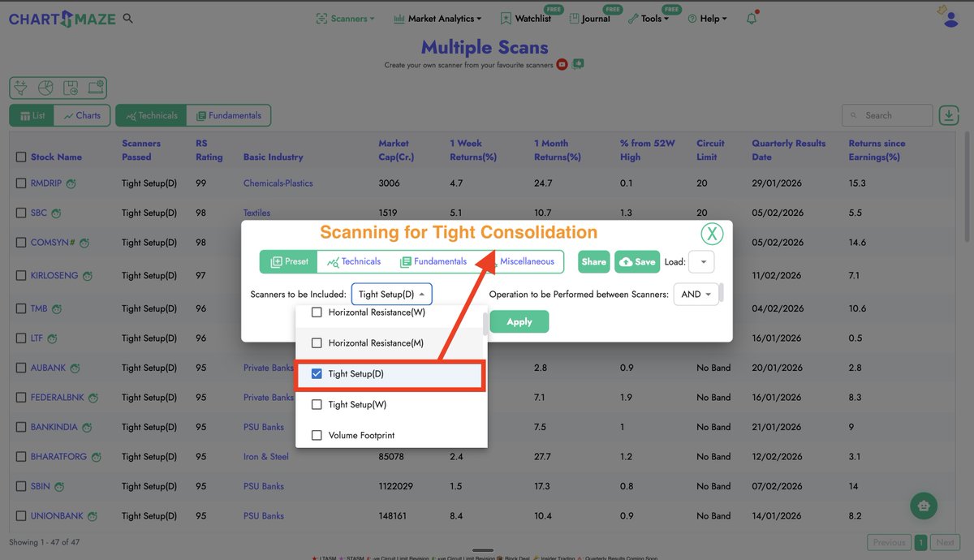Open the chatbot assistant icon

(923, 506)
